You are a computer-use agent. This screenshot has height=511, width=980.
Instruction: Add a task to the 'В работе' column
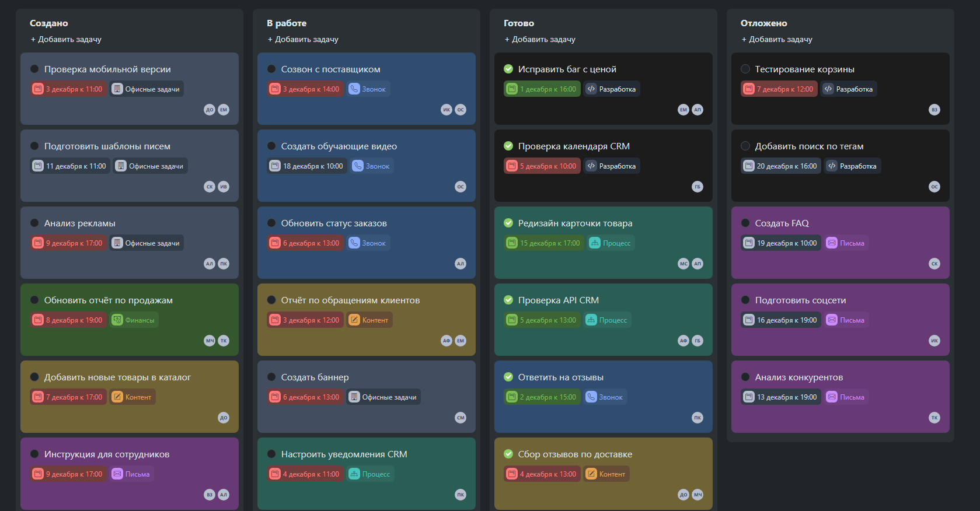(x=303, y=40)
